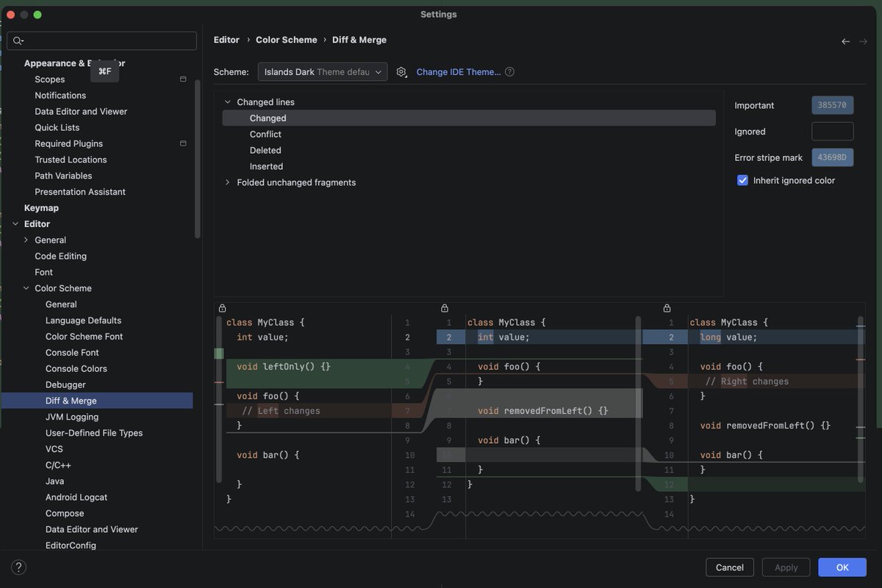The height and width of the screenshot is (588, 882).
Task: Open the scheme gear actions menu
Action: (401, 72)
